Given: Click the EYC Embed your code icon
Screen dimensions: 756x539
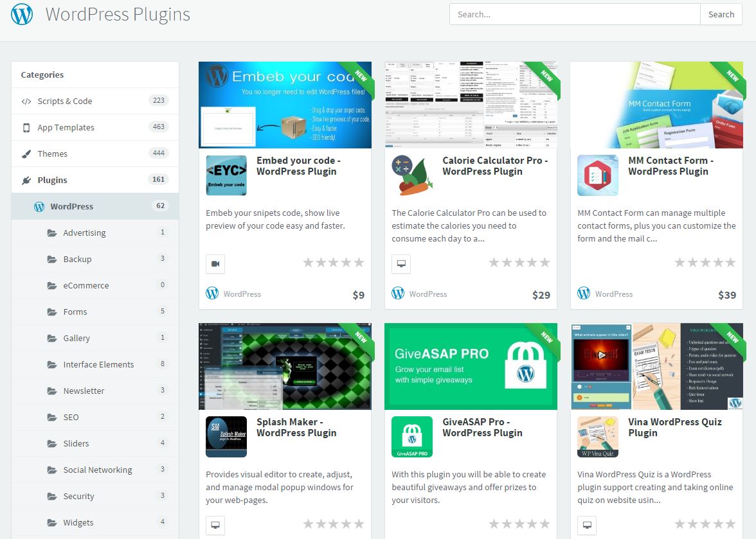Looking at the screenshot, I should click(226, 175).
